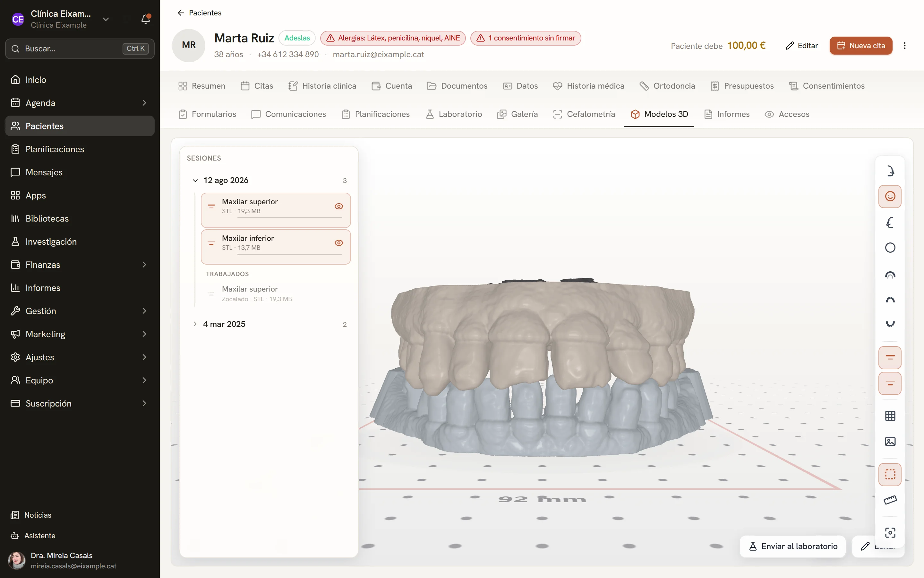Open Bibliotecas in the sidebar
Viewport: 924px width, 578px height.
pyautogui.click(x=80, y=219)
